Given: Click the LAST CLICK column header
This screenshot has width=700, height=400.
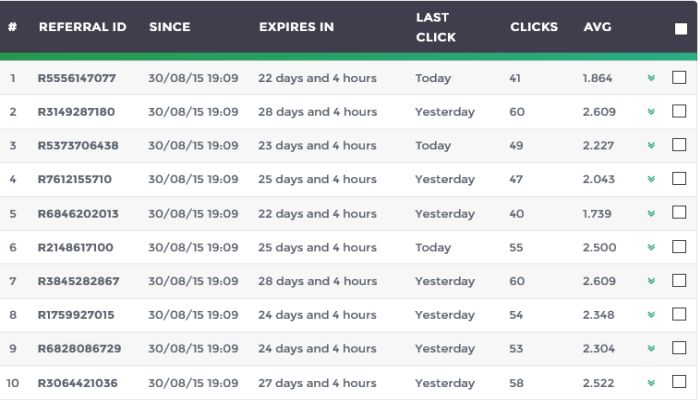Looking at the screenshot, I should click(x=435, y=27).
